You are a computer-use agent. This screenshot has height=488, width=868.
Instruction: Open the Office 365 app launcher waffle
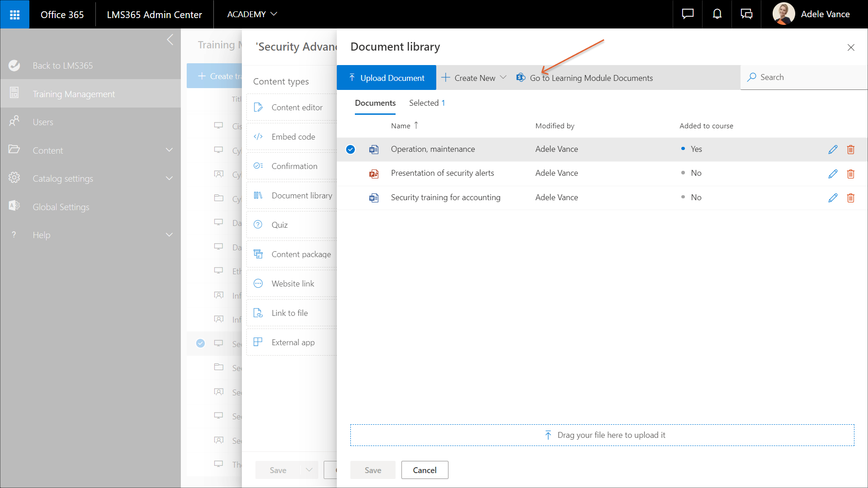[x=14, y=14]
